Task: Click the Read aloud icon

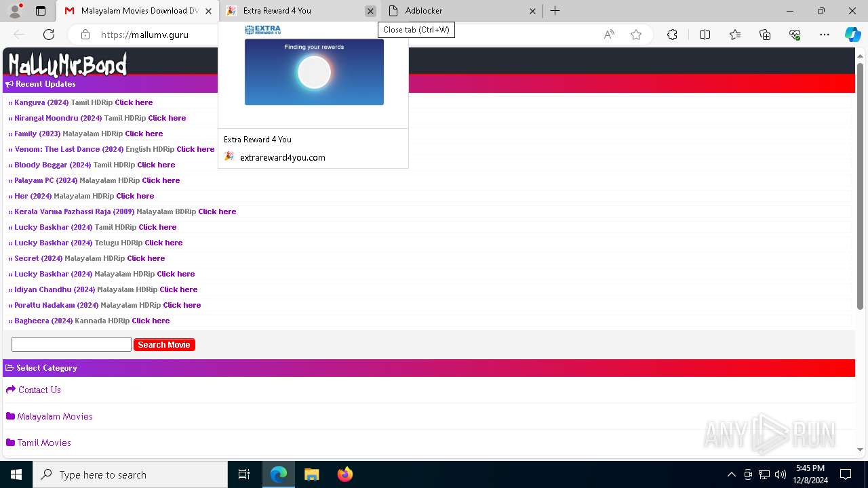Action: [609, 35]
